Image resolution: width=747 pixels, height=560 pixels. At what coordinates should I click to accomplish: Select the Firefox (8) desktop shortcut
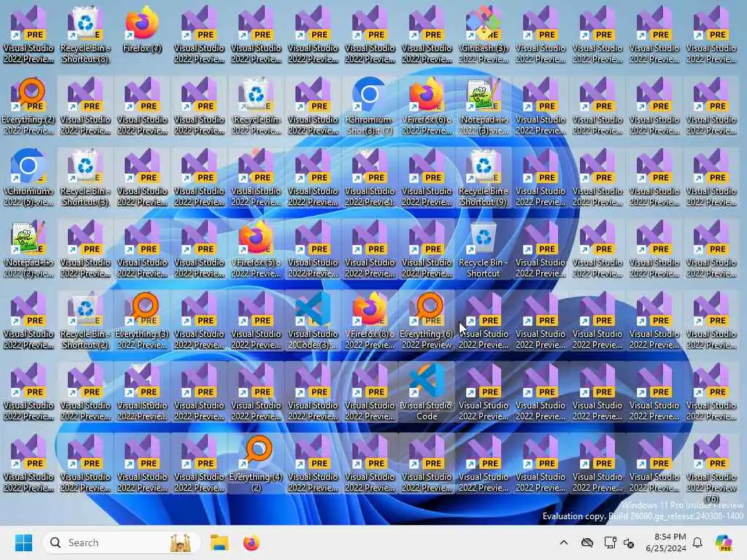(x=370, y=320)
